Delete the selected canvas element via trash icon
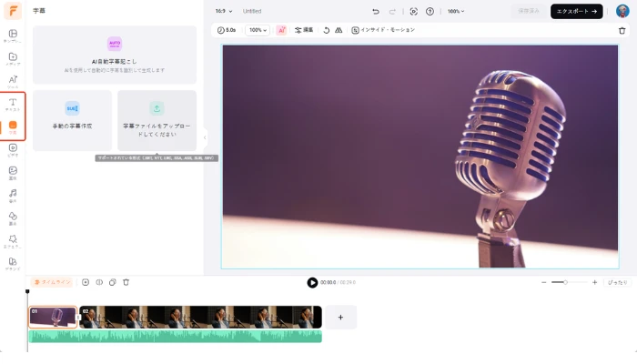The width and height of the screenshot is (637, 364). pos(622,30)
